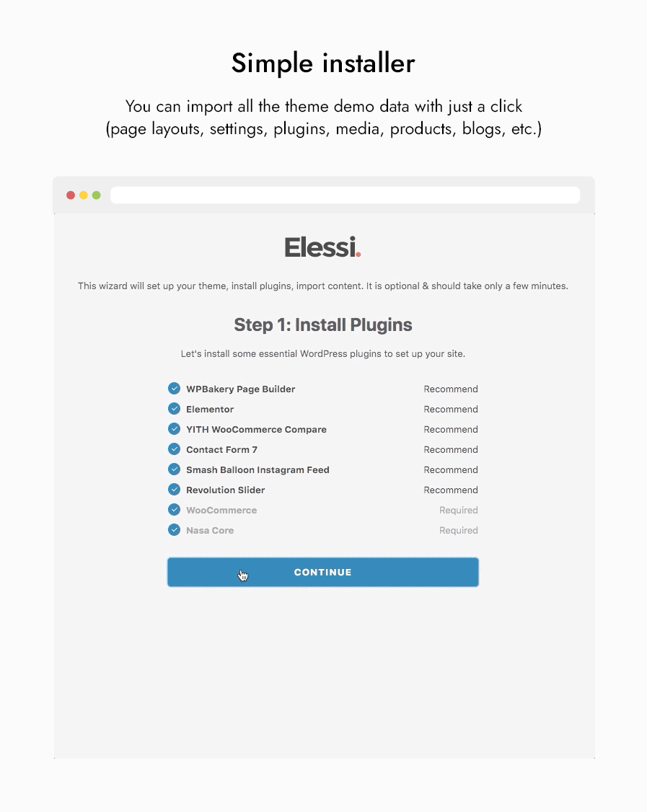Click the Step 1: Install Plugins heading
The image size is (647, 812).
pos(323,325)
